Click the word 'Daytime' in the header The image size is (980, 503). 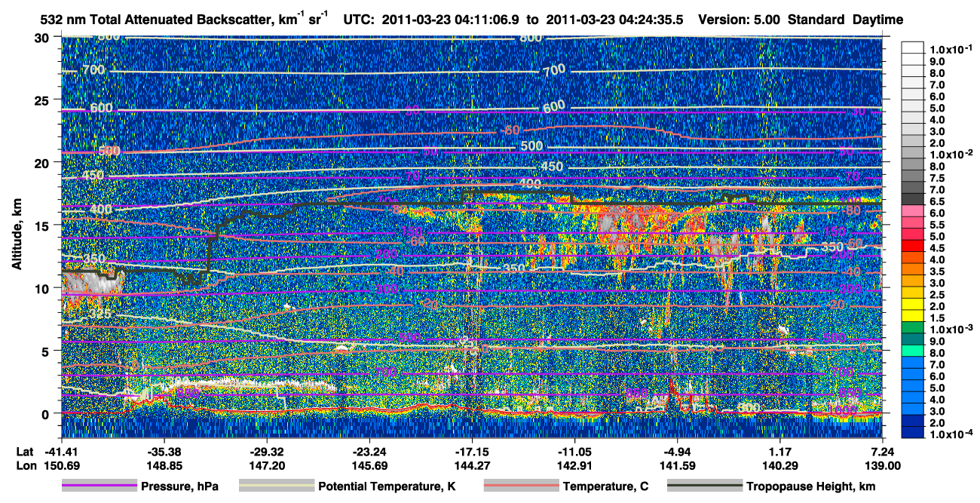(x=877, y=20)
